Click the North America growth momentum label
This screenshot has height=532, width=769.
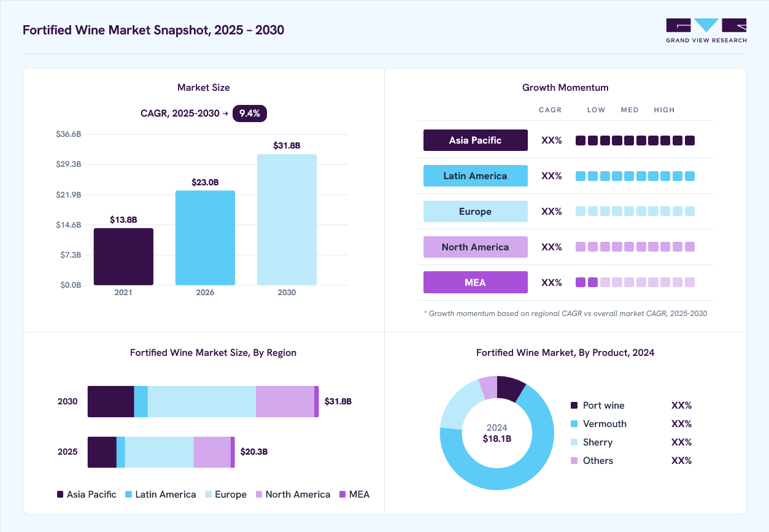(476, 247)
